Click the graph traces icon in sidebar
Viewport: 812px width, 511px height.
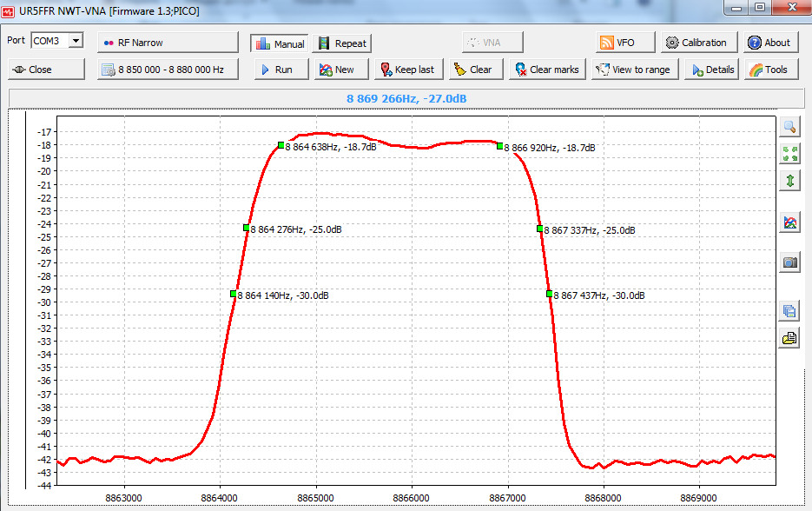[789, 222]
